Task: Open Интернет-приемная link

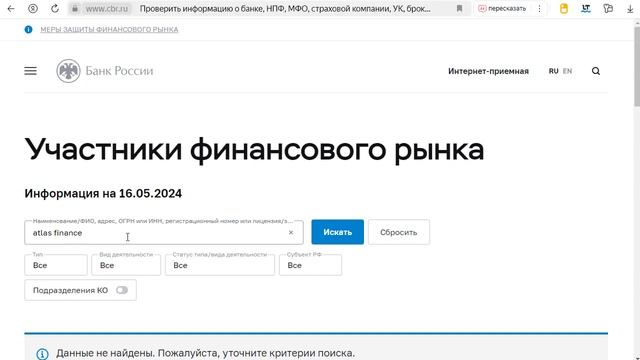Action: click(x=488, y=71)
